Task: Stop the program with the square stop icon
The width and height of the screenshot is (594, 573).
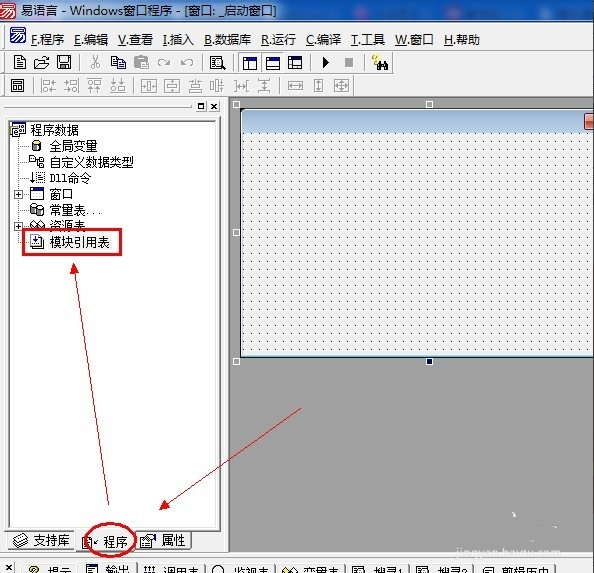Action: 349,63
